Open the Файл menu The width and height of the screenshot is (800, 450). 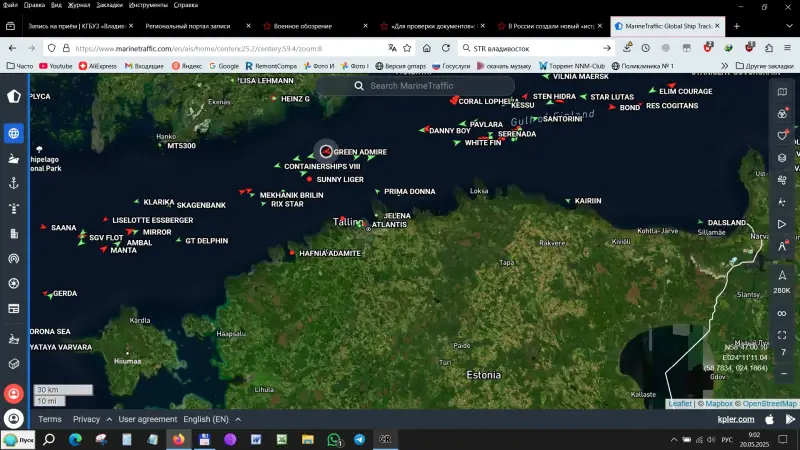tap(10, 5)
